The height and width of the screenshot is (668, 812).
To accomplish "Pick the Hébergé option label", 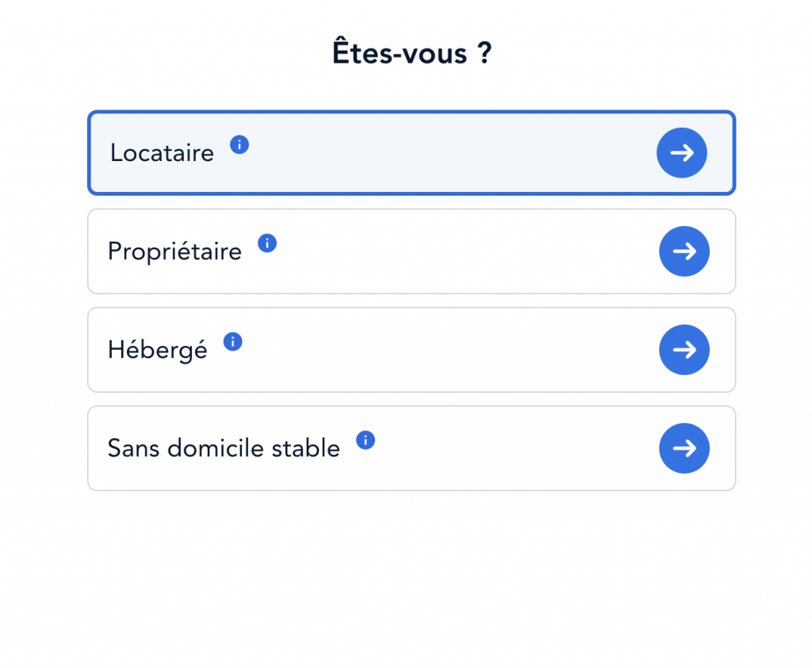I will coord(157,350).
